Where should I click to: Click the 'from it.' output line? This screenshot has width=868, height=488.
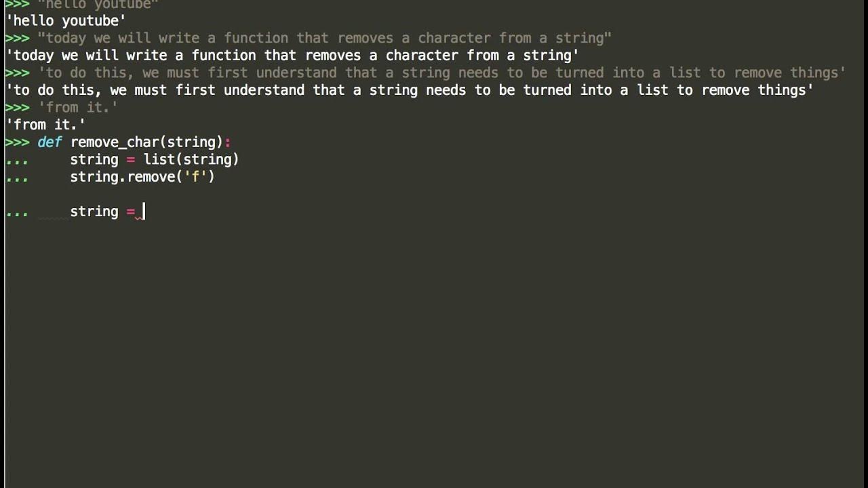[45, 125]
